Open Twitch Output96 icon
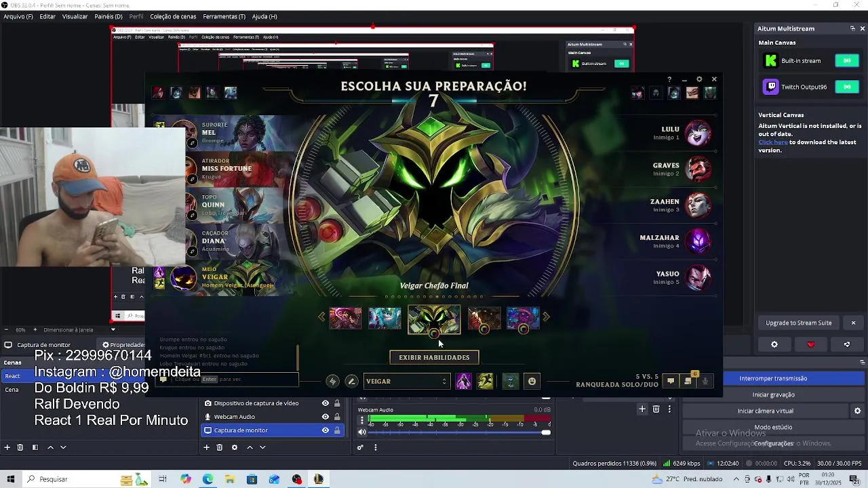Image resolution: width=868 pixels, height=488 pixels. pos(771,87)
